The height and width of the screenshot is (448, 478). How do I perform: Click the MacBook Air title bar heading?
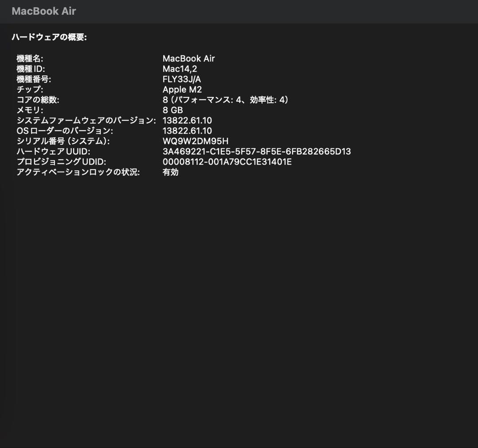[x=43, y=12]
